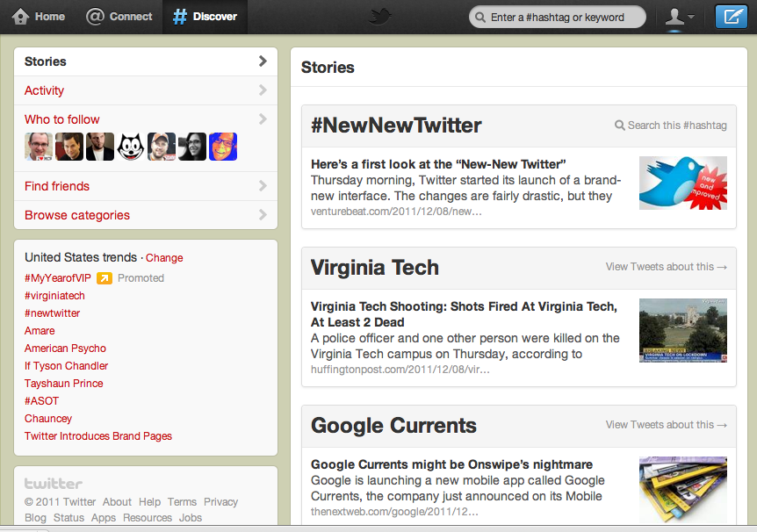Open the #newtwitter trend
This screenshot has height=532, width=757.
tap(52, 313)
